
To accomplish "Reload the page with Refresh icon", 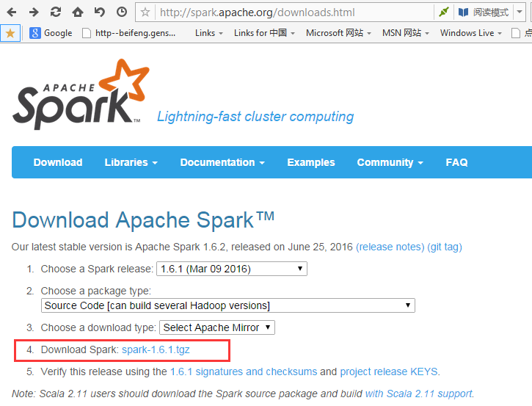I will click(56, 12).
